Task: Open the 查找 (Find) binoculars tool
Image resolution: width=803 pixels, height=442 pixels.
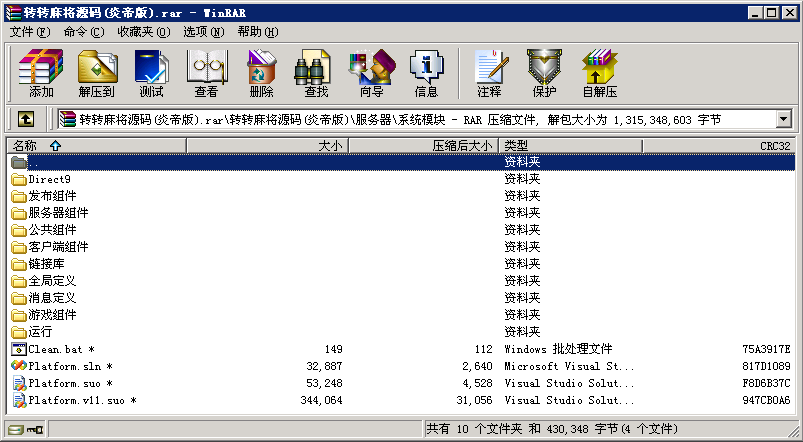Action: [316, 73]
